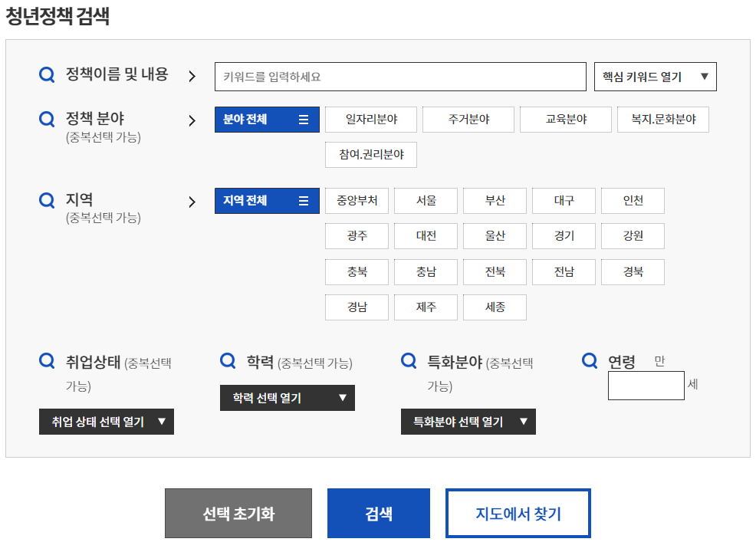Toggle the 일자리분야 policy filter
Viewport: 756px width, 542px height.
(x=370, y=119)
